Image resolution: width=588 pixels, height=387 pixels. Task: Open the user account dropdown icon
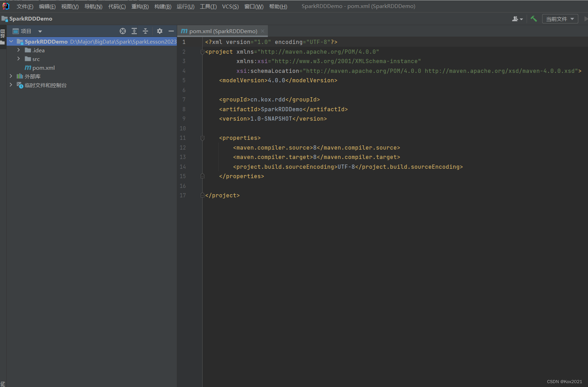click(517, 19)
